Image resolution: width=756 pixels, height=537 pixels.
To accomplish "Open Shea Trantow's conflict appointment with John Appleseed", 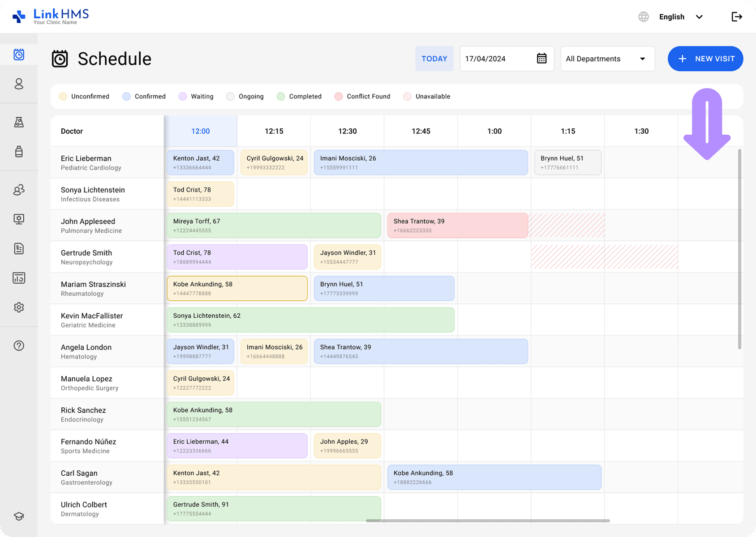I will point(457,226).
